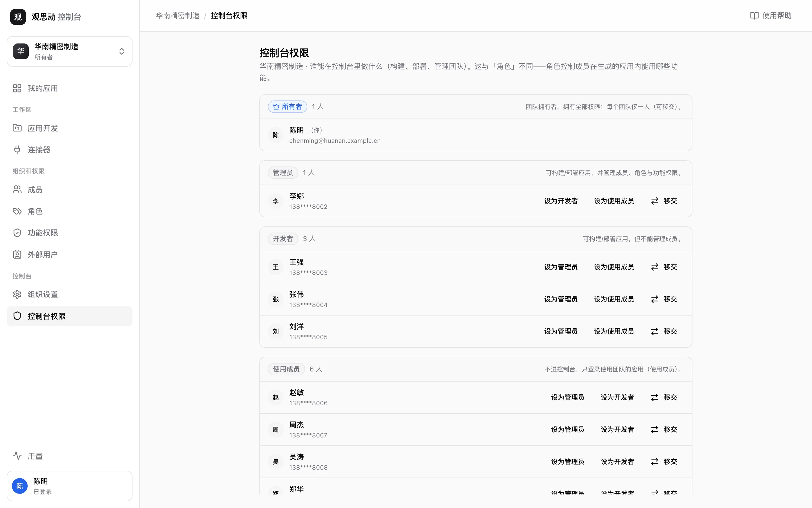
Task: Click the 应用开发 folder icon
Action: coord(17,128)
